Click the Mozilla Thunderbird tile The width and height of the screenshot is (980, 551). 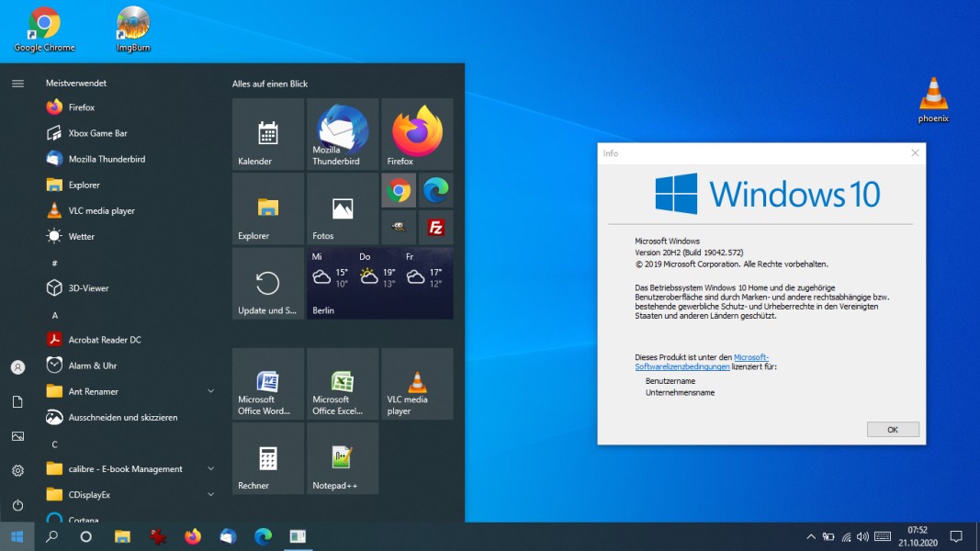point(343,134)
